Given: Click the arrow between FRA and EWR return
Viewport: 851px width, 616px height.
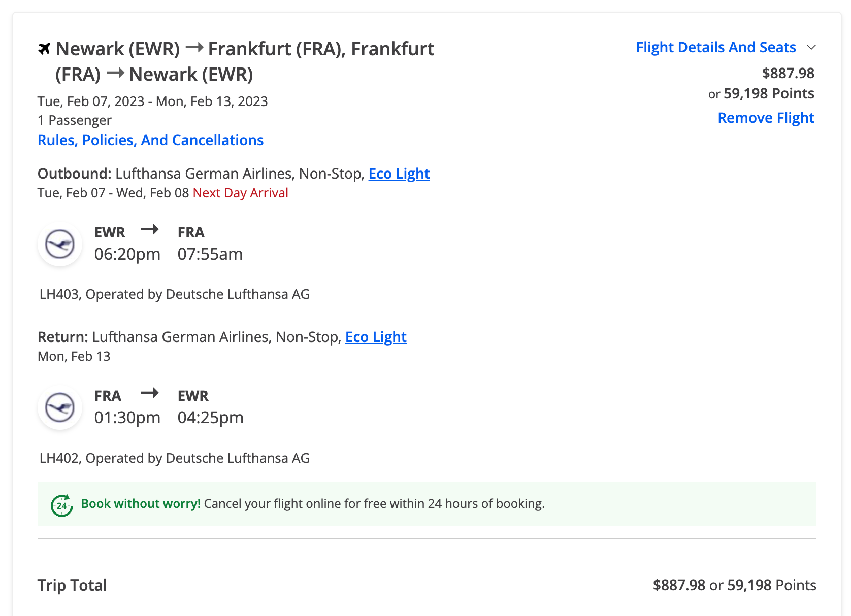Looking at the screenshot, I should tap(150, 393).
